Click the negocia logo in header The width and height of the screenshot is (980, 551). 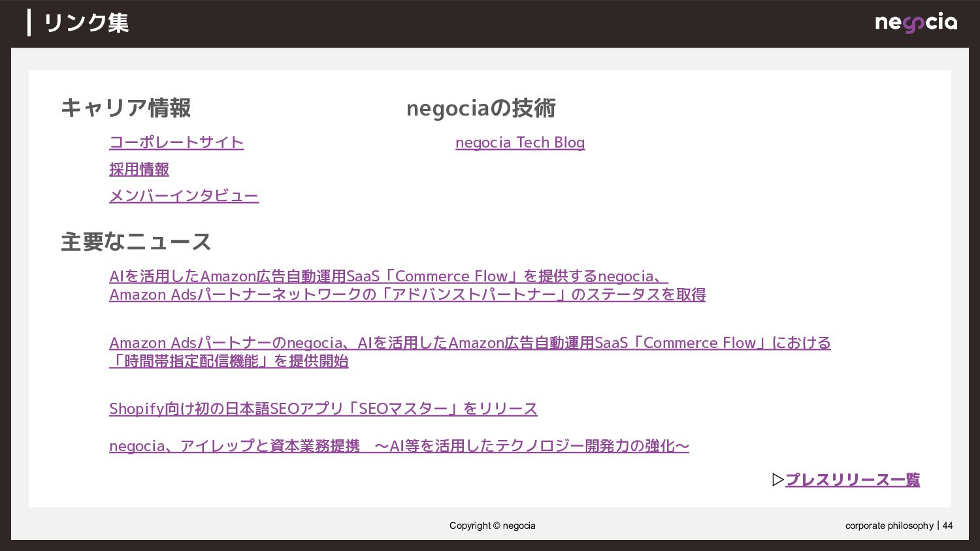pyautogui.click(x=916, y=23)
